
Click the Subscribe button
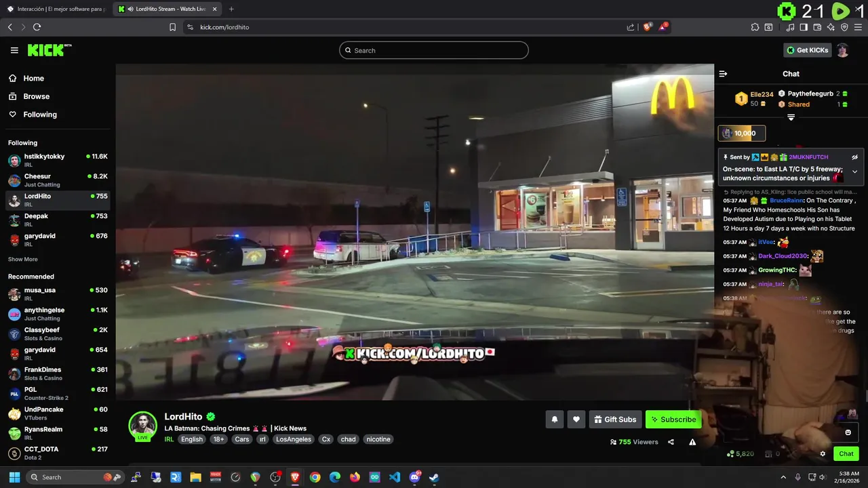[x=673, y=420]
